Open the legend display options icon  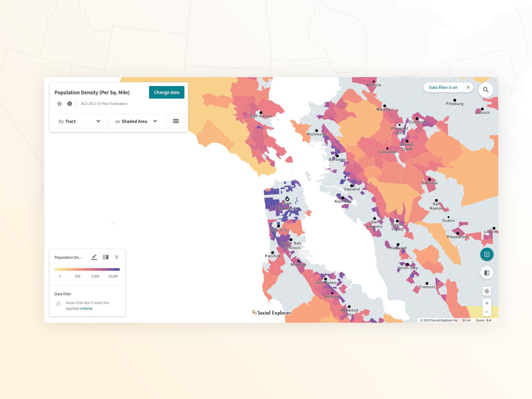point(105,257)
